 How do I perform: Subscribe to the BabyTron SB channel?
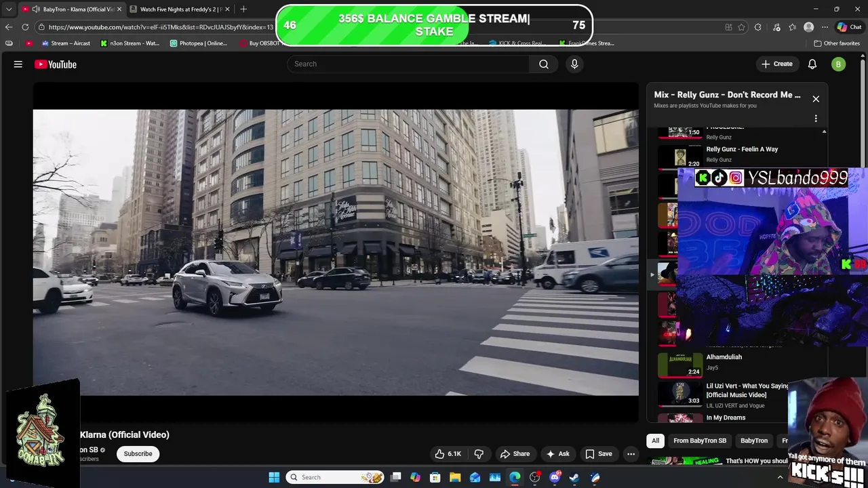pyautogui.click(x=138, y=453)
